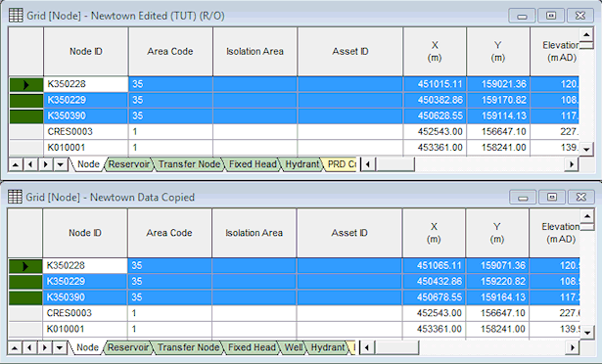The width and height of the screenshot is (602, 364).
Task: Restore the Newtown Data Copied grid window
Action: click(552, 198)
